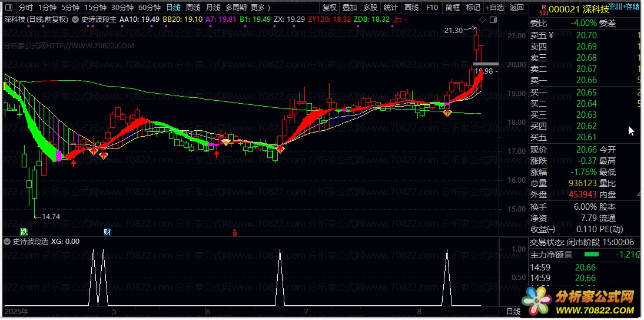The width and height of the screenshot is (644, 320).
Task: Click the 叠加 overlay button
Action: tap(350, 7)
